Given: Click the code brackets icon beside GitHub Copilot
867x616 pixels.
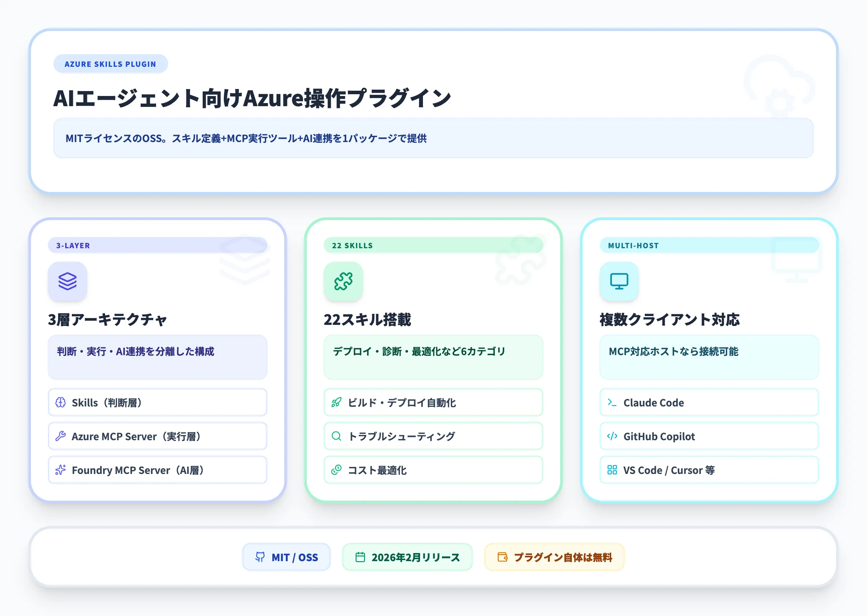Looking at the screenshot, I should click(612, 436).
